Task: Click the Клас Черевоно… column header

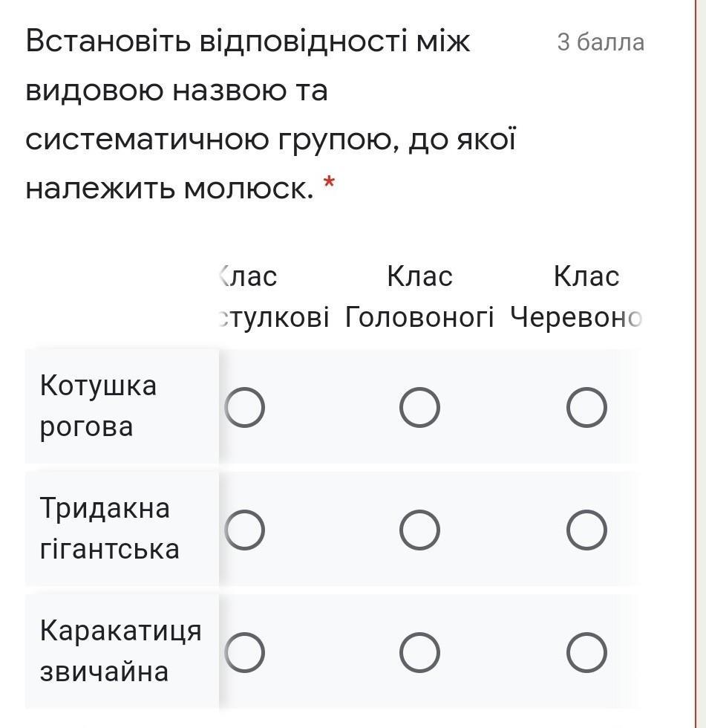Action: pos(576,296)
